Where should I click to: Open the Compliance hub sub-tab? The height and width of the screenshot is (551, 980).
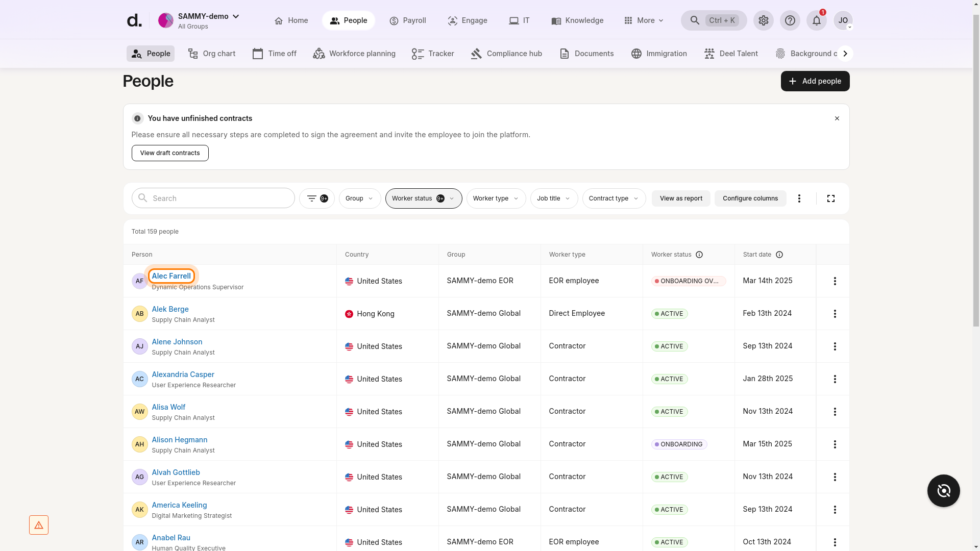click(506, 54)
